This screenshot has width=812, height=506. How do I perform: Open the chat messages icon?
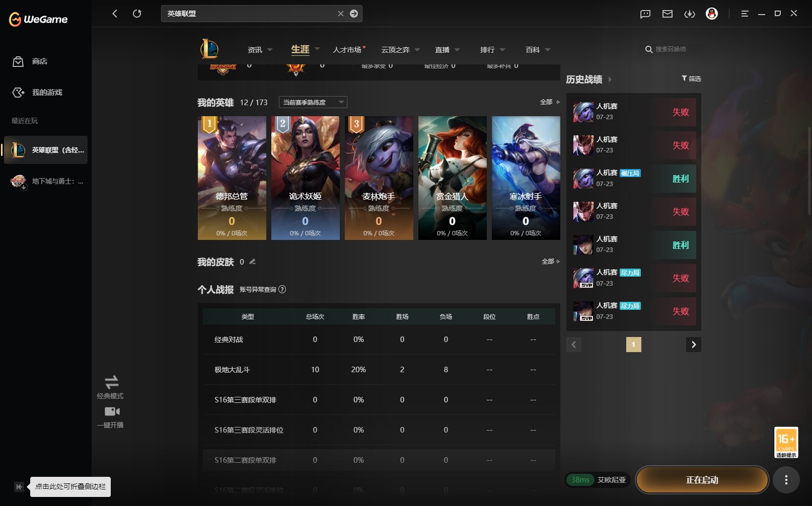[x=645, y=14]
